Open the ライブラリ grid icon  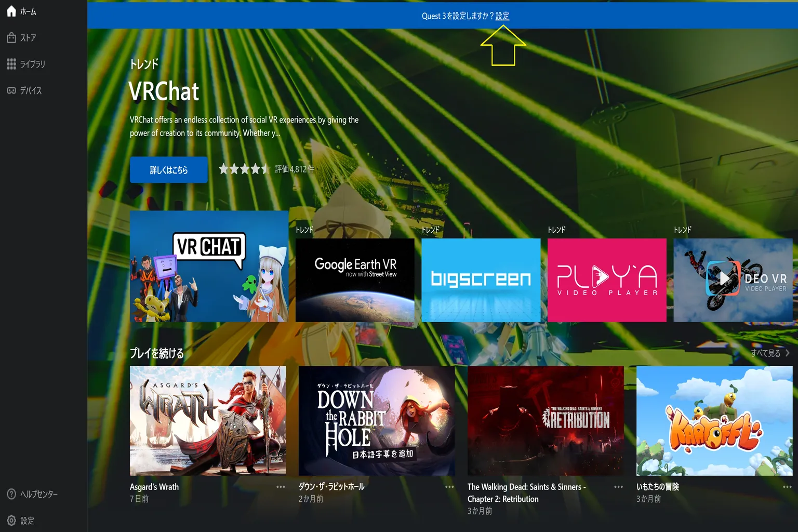11,64
